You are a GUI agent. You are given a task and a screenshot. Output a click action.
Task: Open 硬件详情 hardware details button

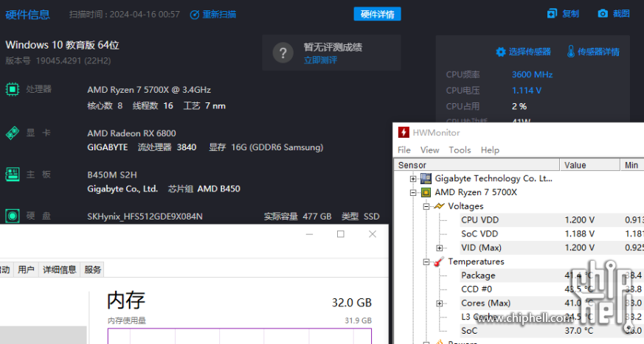click(x=378, y=14)
